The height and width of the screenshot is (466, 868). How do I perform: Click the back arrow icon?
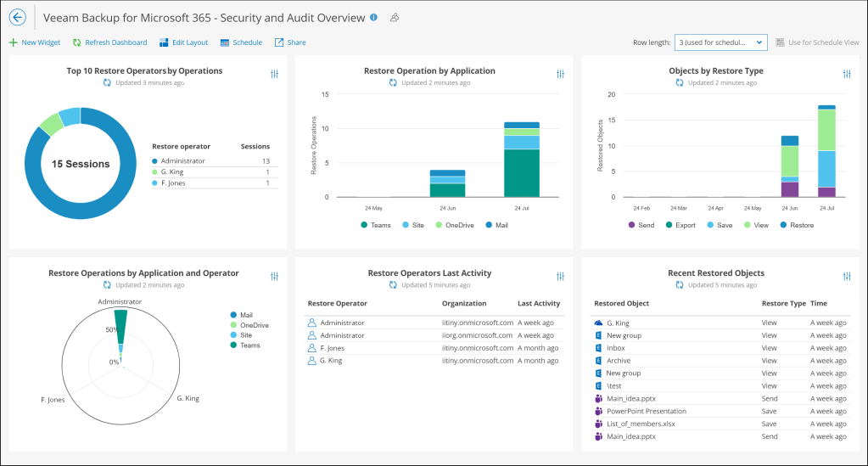17,17
